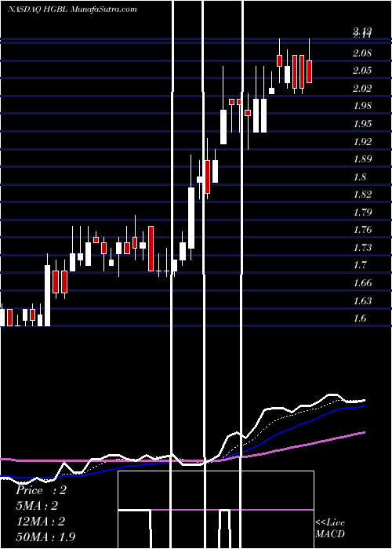Image resolution: width=392 pixels, height=549 pixels.
Task: Select the 1.73 price level label
Action: [x=362, y=248]
